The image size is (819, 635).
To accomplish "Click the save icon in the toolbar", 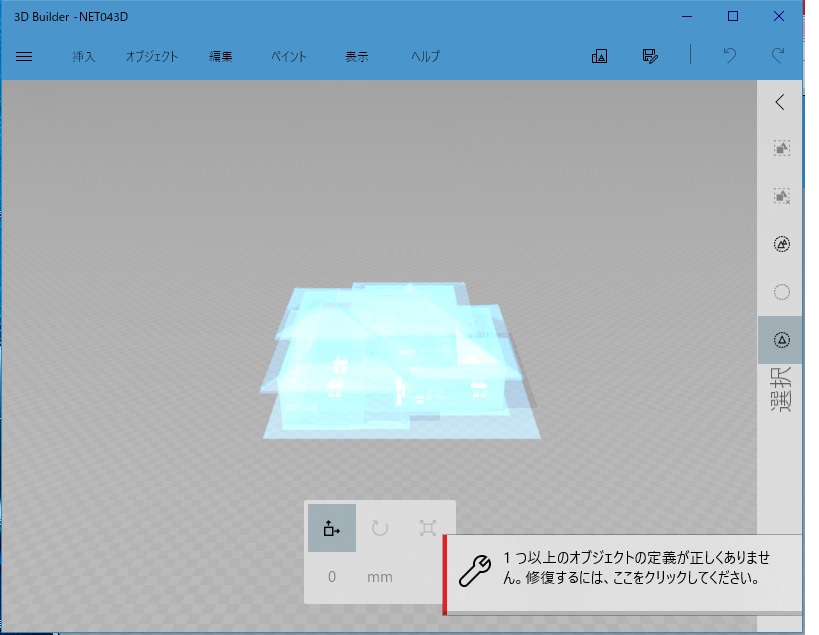I will click(650, 56).
